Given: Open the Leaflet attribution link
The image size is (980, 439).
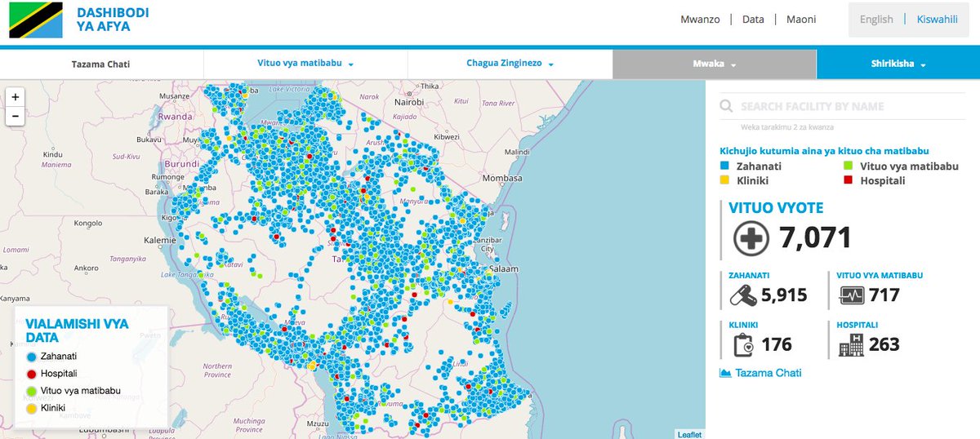Looking at the screenshot, I should pyautogui.click(x=689, y=434).
